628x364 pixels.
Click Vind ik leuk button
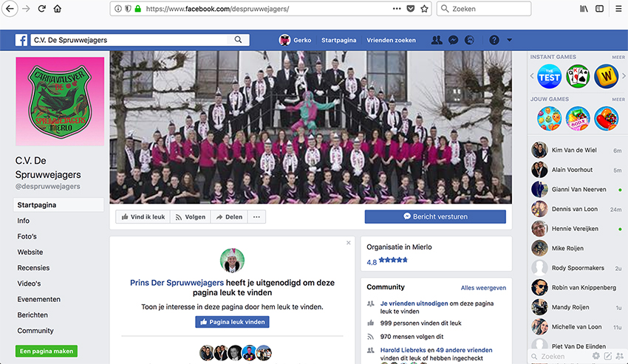pyautogui.click(x=143, y=216)
